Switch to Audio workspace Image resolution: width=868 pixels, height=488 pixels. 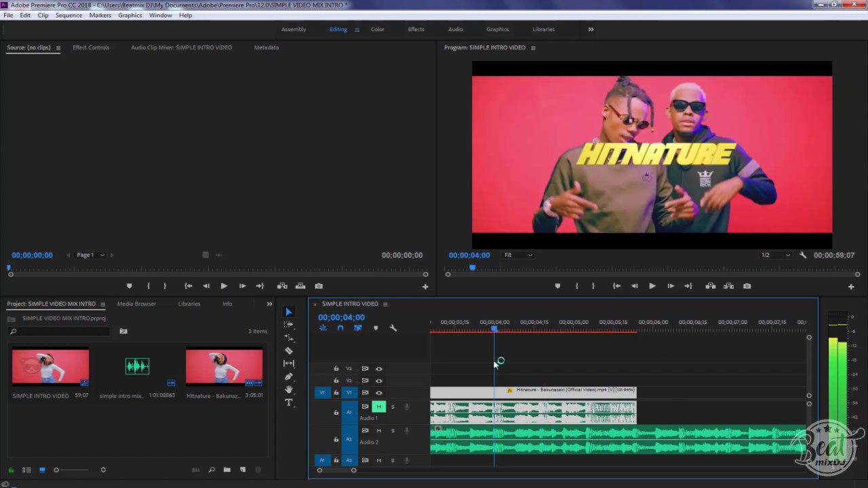point(456,29)
